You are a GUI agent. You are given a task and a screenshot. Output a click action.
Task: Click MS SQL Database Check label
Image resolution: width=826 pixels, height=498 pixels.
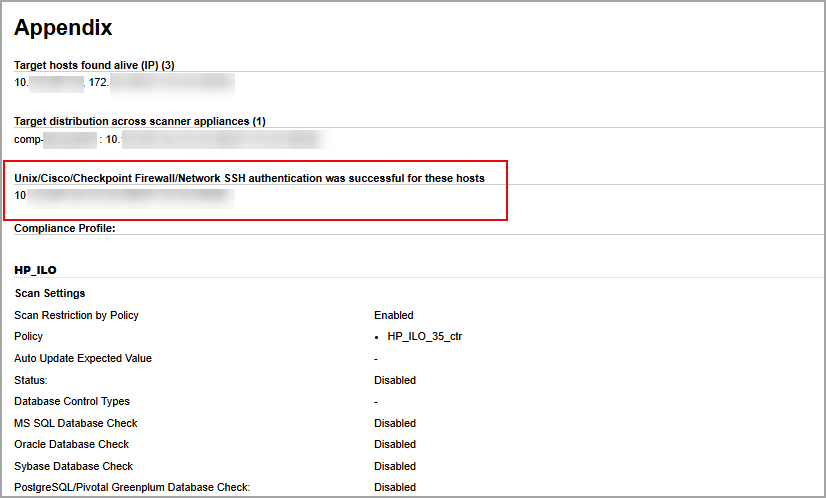(x=75, y=423)
